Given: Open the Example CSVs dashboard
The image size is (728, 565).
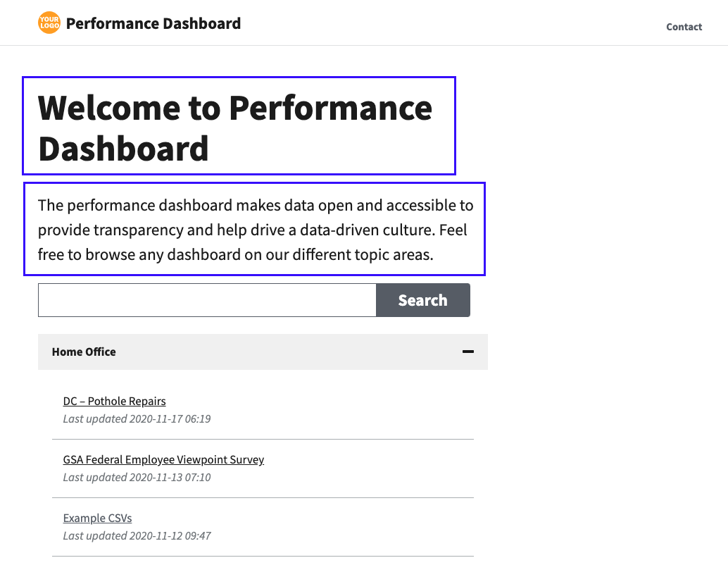Looking at the screenshot, I should tap(97, 518).
